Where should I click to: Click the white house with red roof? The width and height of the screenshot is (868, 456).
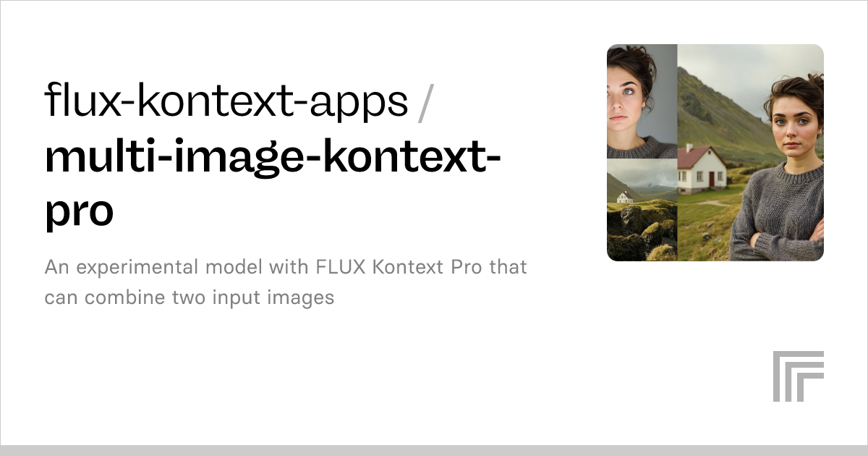pyautogui.click(x=701, y=167)
